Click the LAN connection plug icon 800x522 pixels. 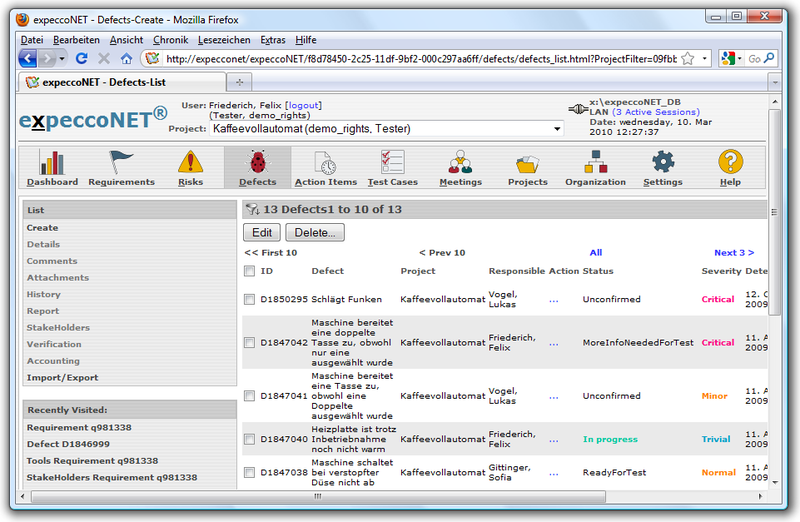click(578, 109)
